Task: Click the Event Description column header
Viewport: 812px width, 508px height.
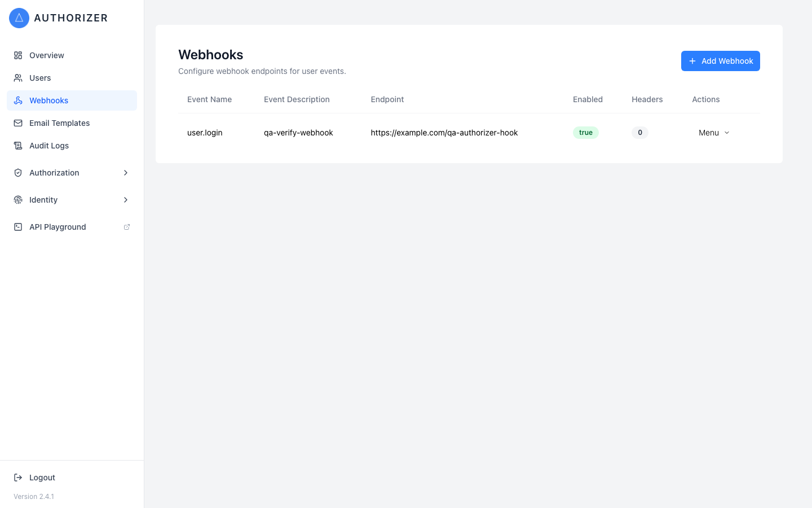Action: (x=297, y=99)
